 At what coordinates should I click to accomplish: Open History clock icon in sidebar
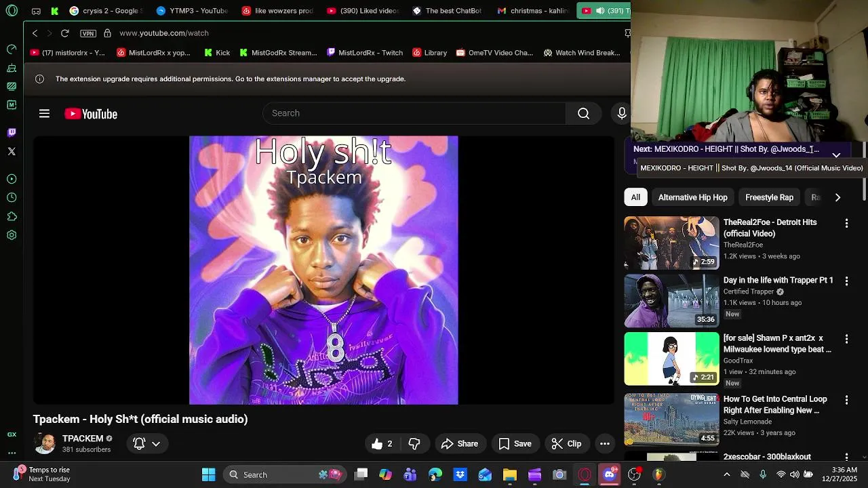(x=12, y=198)
